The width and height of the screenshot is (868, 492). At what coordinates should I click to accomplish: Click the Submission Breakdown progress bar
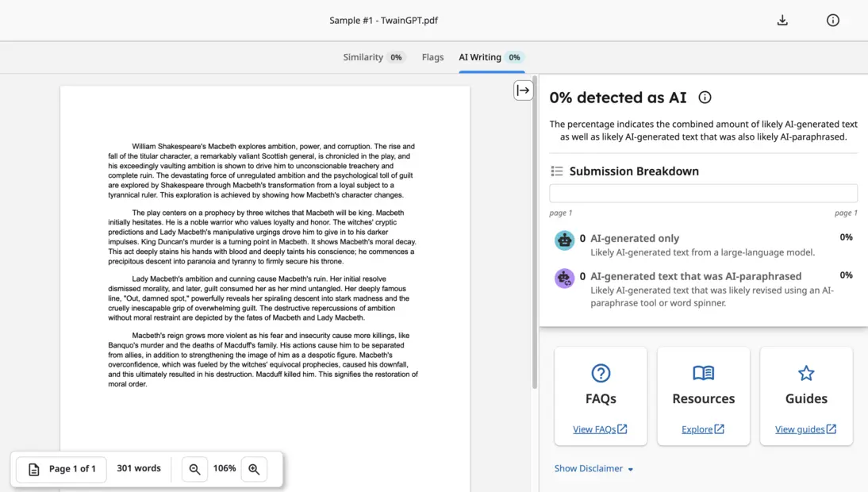tap(703, 193)
